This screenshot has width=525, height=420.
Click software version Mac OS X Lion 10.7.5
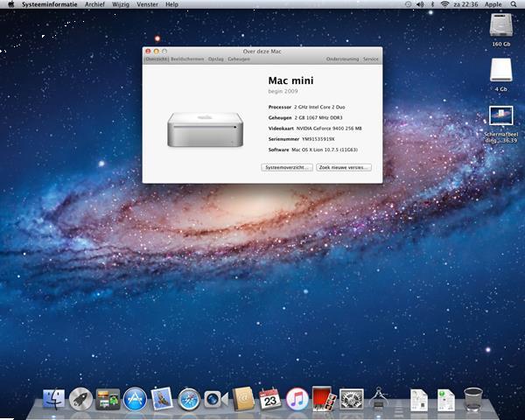[x=325, y=150]
